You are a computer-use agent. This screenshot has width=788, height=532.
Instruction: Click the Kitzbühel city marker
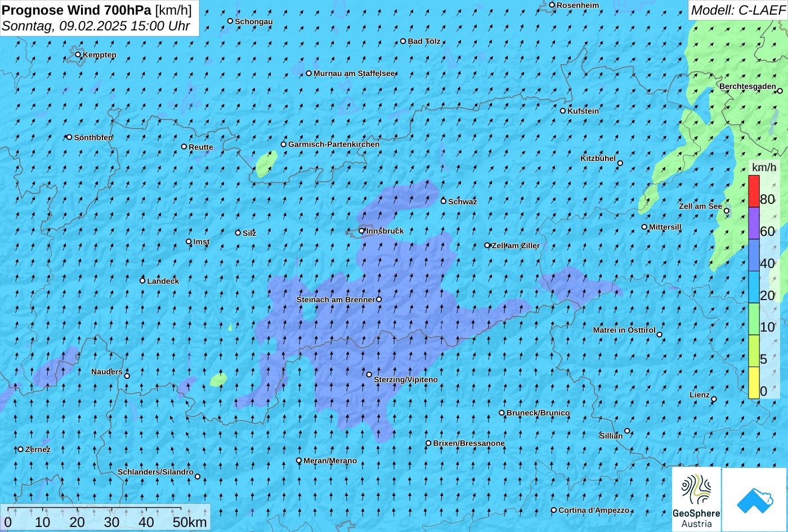(x=620, y=163)
